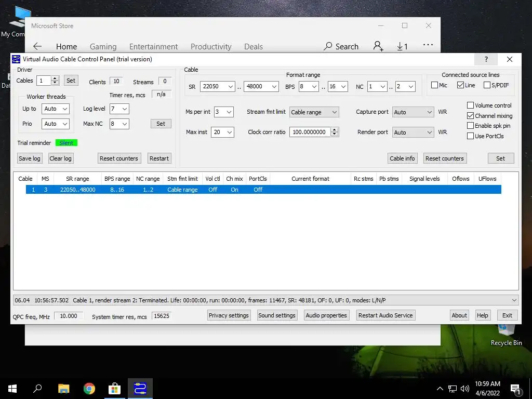Click Virtual Audio Cable taskbar icon

coord(140,389)
